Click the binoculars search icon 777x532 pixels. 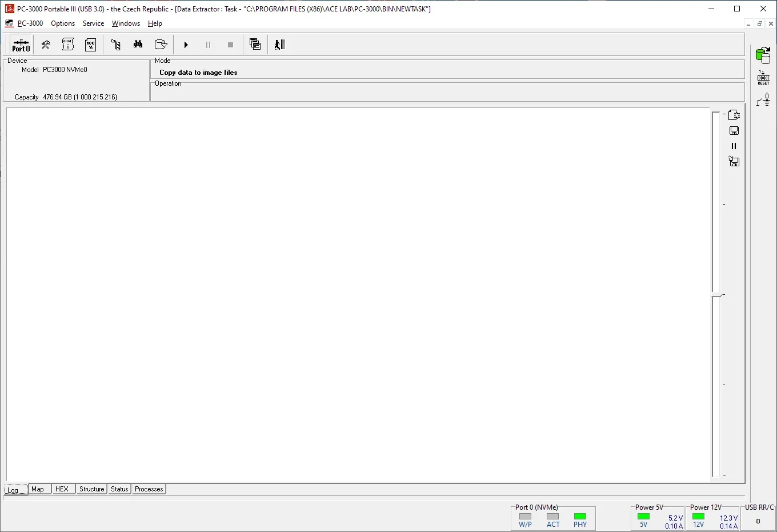[138, 45]
